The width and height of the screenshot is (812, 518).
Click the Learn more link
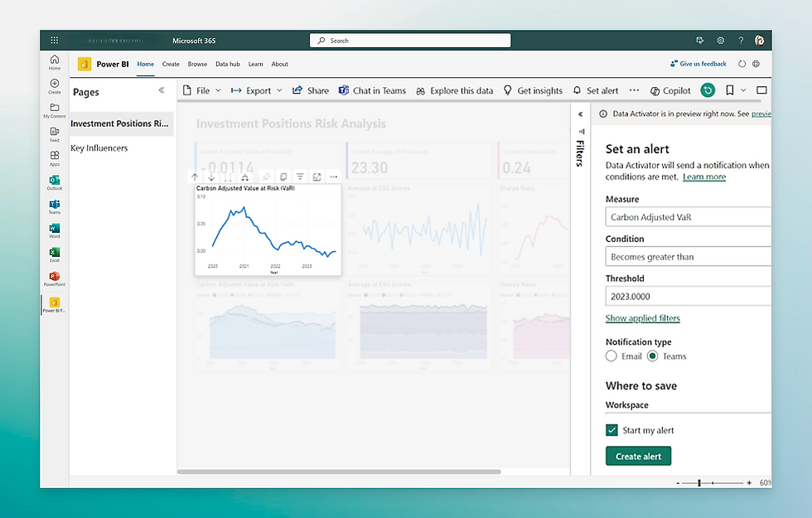(704, 177)
